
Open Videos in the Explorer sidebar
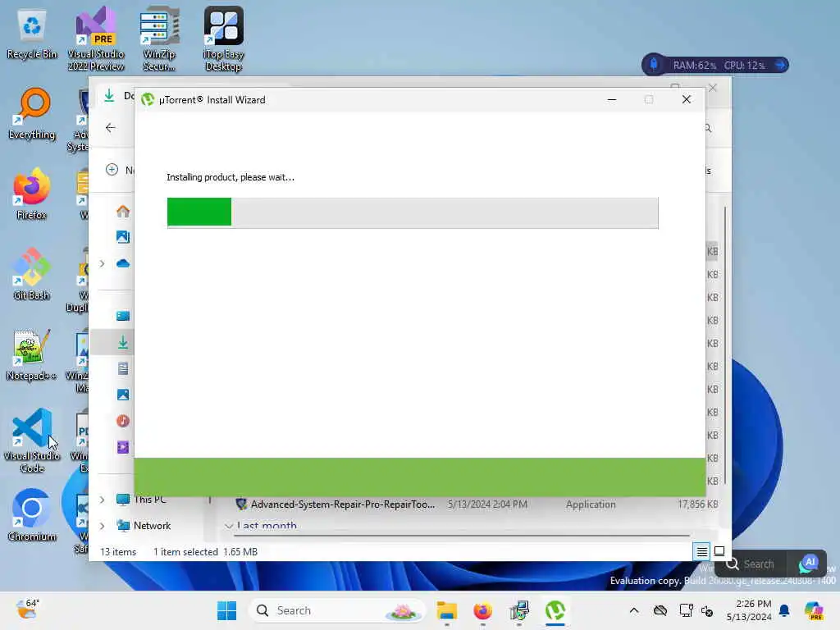tap(123, 447)
